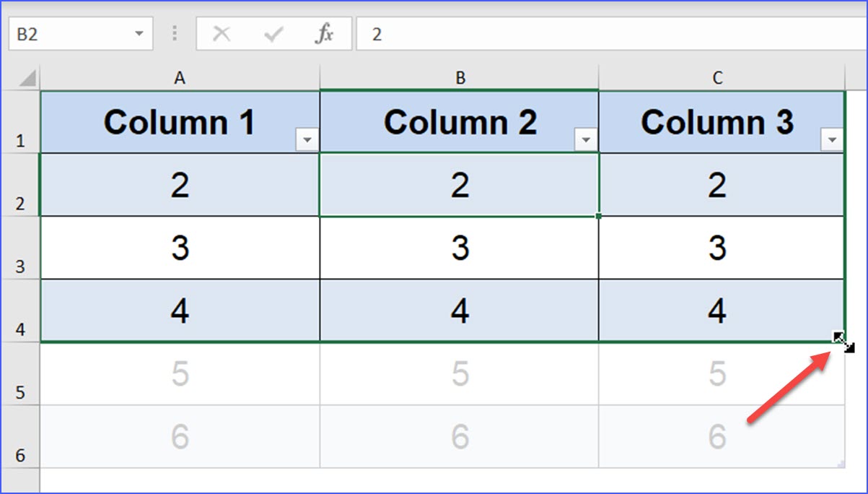The width and height of the screenshot is (868, 494).
Task: Select the cell showing 3 in Column 2
Action: tap(460, 248)
